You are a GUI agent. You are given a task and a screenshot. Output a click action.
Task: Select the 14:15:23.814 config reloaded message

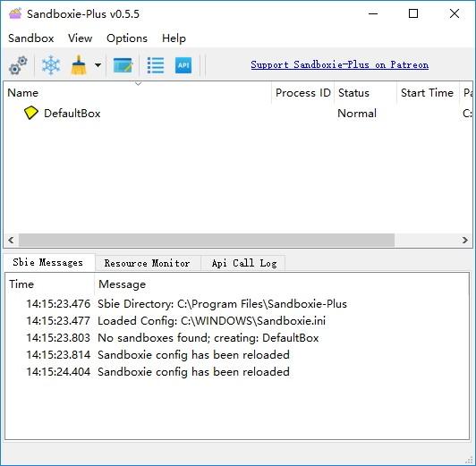193,355
